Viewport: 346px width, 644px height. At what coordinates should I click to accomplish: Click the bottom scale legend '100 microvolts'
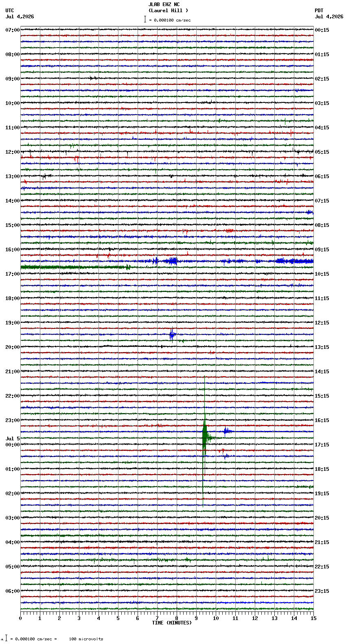click(x=86, y=639)
